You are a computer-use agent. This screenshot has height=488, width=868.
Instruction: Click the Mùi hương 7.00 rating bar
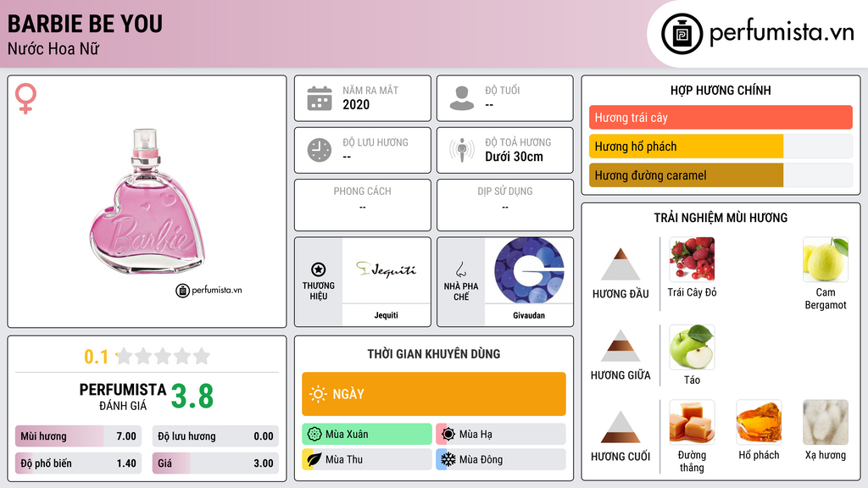point(79,436)
